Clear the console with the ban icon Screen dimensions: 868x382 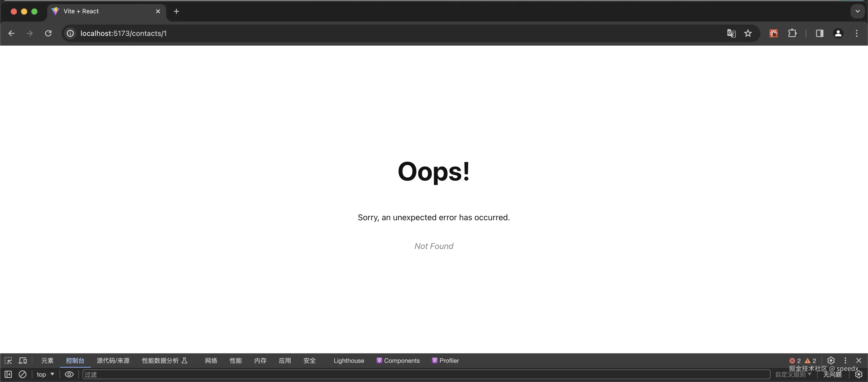pyautogui.click(x=23, y=374)
